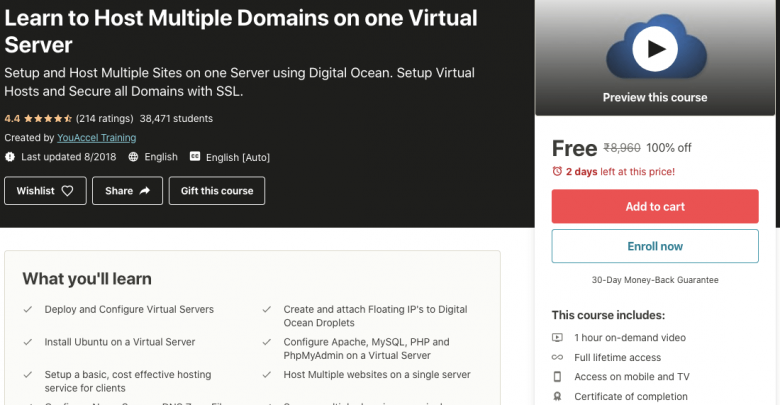Click the English [Auto] captions label
The width and height of the screenshot is (780, 405).
[238, 157]
